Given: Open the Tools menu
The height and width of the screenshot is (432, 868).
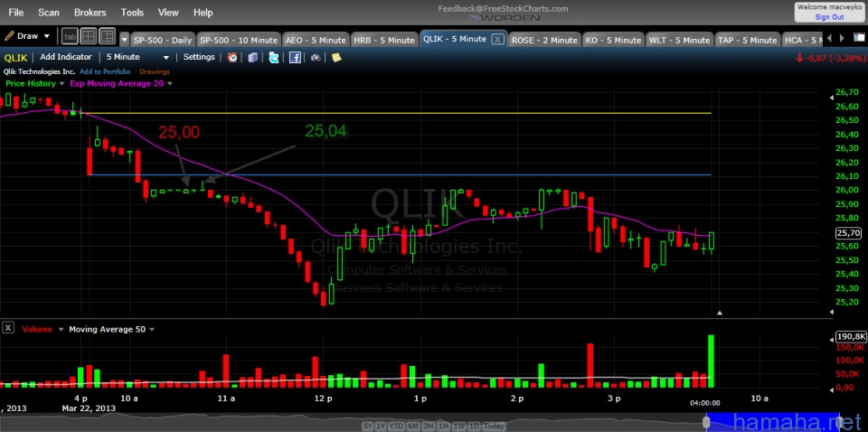Looking at the screenshot, I should [132, 12].
